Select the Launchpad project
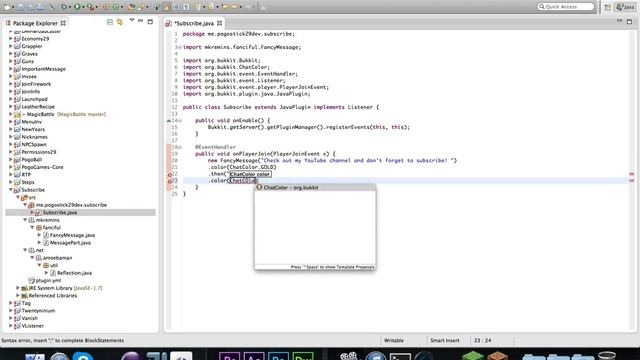 point(34,99)
